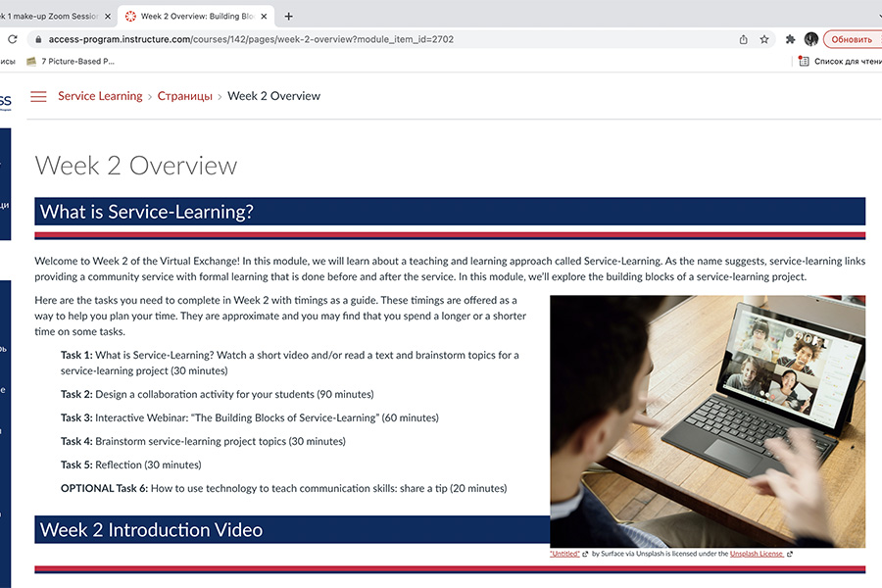Screen dimensions: 882x588
Task: Open the 7 Picture-Based P... bookmark
Action: point(71,62)
